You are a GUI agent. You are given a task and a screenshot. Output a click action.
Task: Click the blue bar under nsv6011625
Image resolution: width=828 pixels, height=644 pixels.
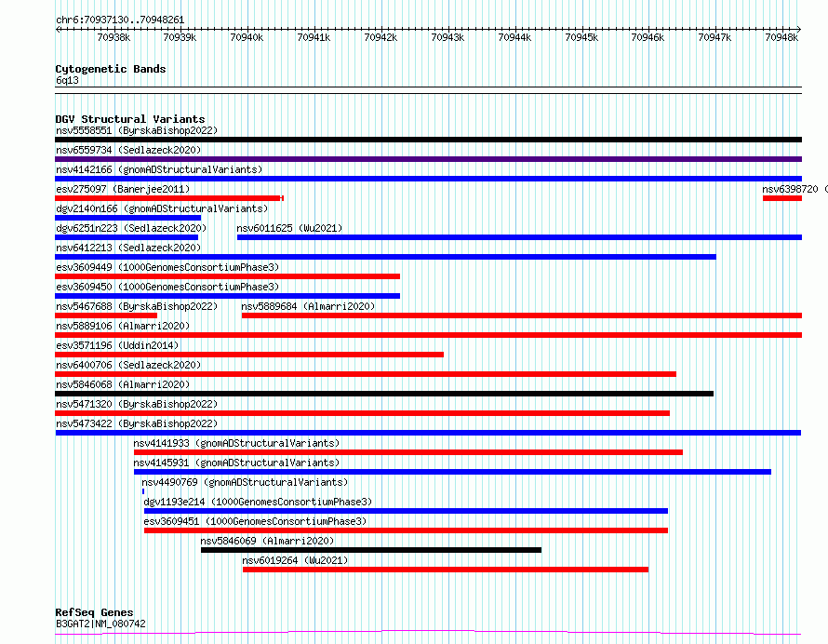pyautogui.click(x=520, y=237)
